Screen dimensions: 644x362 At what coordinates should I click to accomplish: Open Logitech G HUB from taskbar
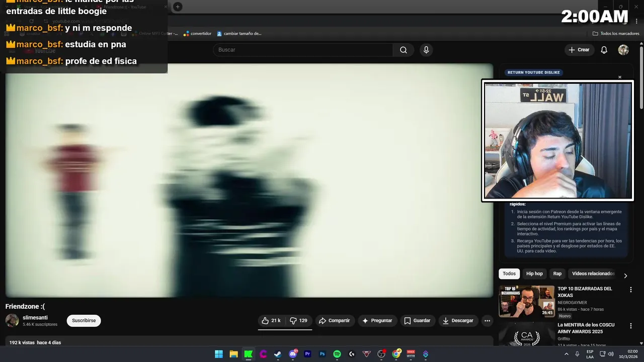point(352,354)
